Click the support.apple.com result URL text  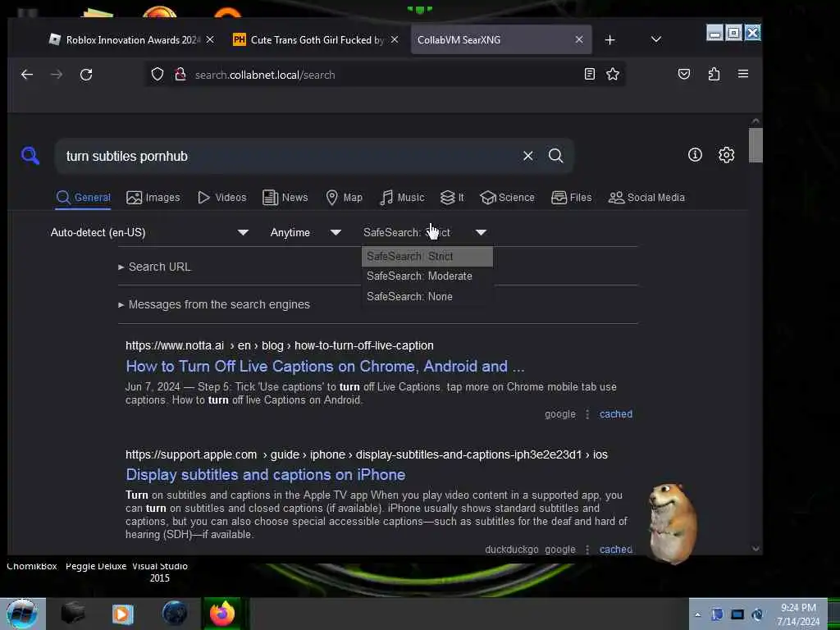(x=367, y=454)
